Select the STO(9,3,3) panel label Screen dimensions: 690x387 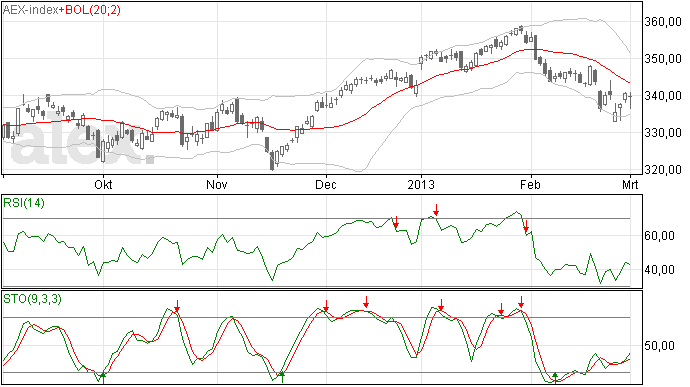point(32,299)
